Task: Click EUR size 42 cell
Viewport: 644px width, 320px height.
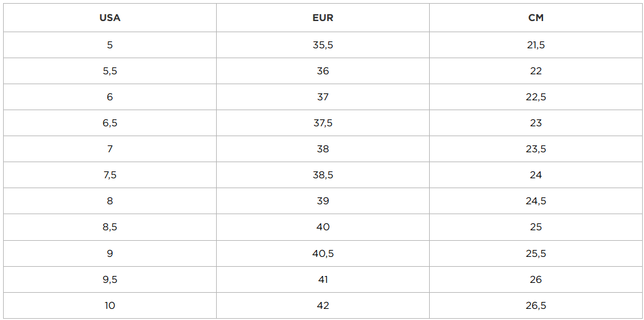Action: pos(323,306)
